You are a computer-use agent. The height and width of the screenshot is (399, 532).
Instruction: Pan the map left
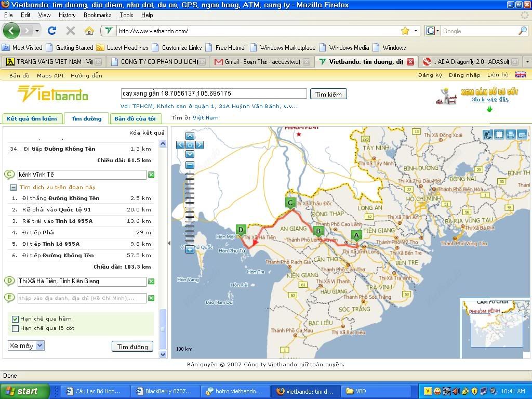180,145
